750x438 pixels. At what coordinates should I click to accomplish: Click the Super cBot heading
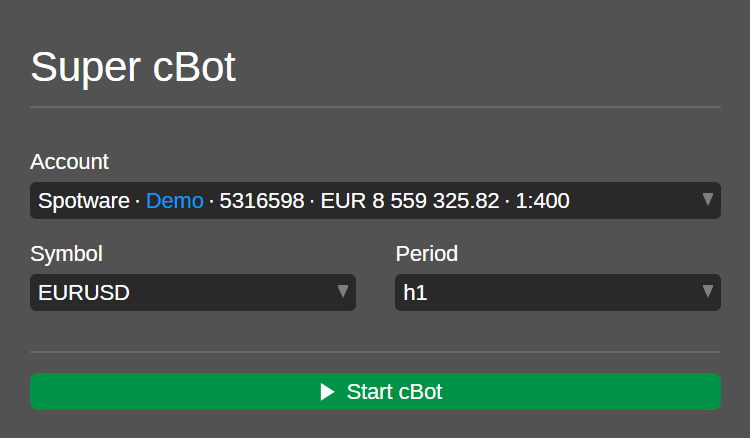pos(133,67)
